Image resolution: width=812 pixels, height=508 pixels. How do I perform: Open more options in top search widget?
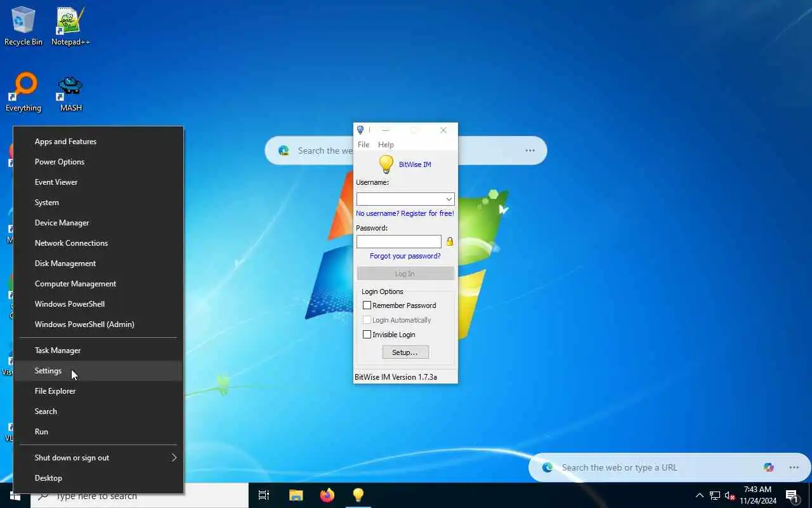point(530,150)
